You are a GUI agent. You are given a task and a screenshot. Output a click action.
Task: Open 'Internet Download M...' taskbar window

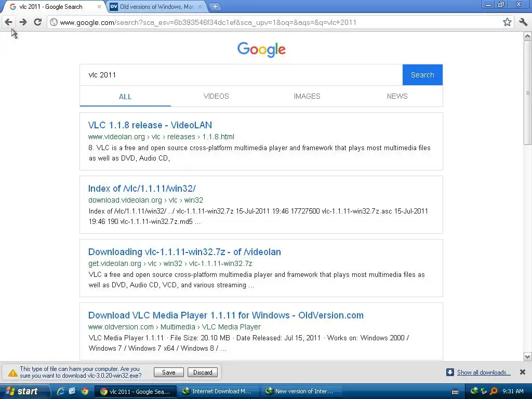click(218, 392)
